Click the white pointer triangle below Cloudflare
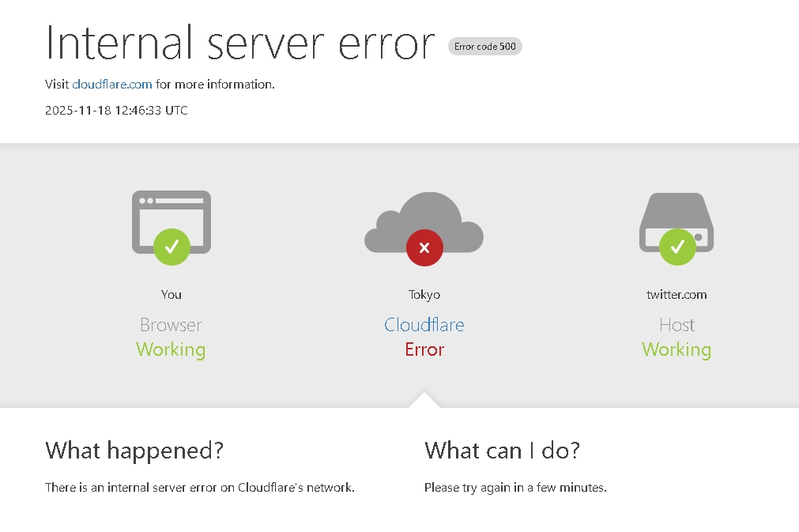This screenshot has height=532, width=799. (x=424, y=400)
